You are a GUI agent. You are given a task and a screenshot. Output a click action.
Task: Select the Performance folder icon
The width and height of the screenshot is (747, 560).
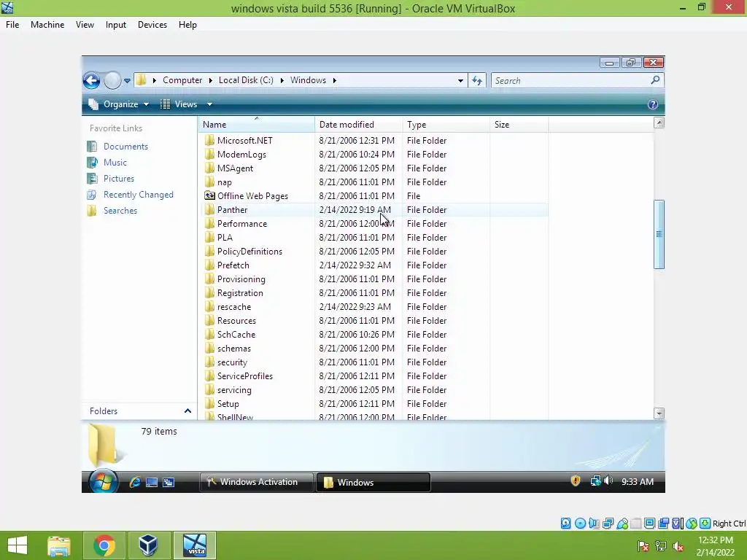209,223
